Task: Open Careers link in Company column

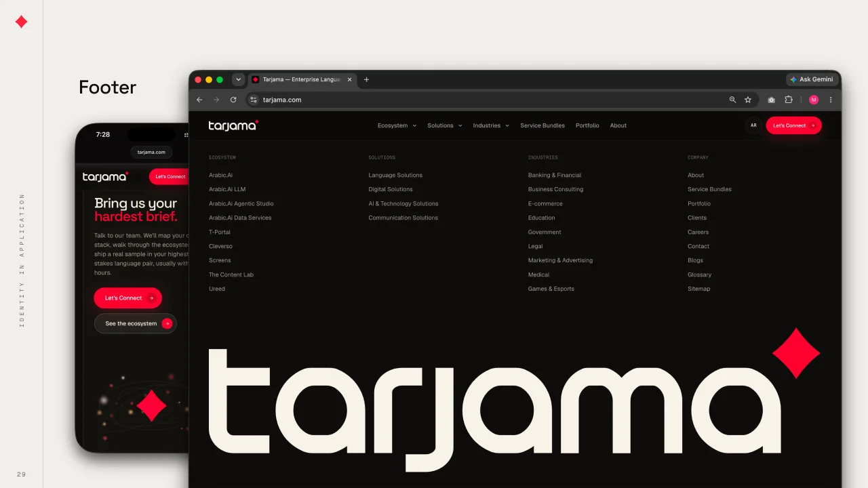Action: click(698, 232)
